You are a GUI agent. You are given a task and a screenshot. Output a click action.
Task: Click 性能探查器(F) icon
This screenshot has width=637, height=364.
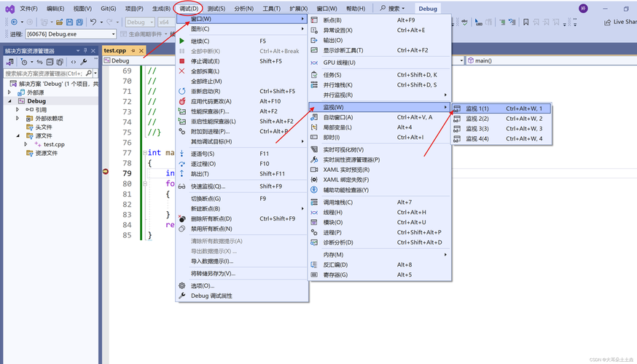click(182, 111)
